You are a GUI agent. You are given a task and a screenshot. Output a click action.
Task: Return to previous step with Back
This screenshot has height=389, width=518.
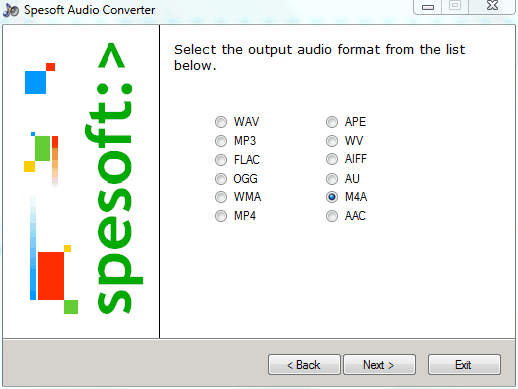[304, 365]
